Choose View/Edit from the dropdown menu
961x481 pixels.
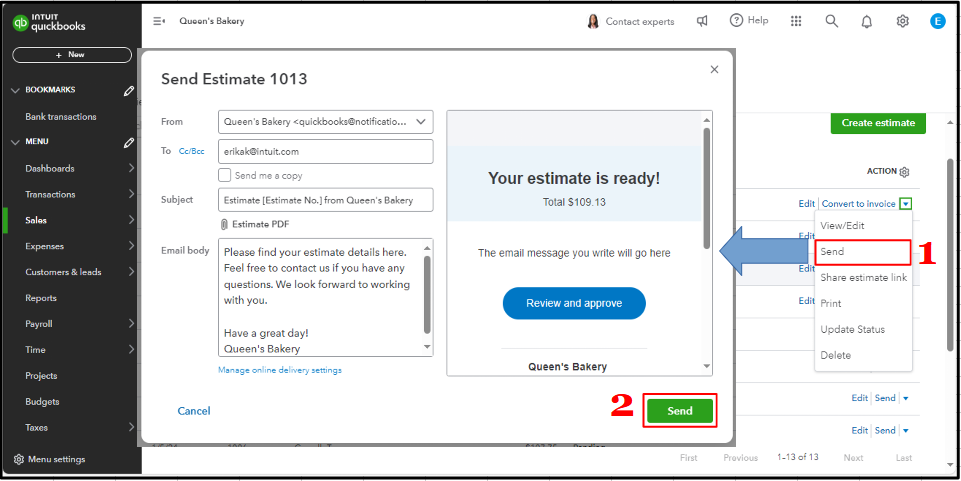click(863, 225)
